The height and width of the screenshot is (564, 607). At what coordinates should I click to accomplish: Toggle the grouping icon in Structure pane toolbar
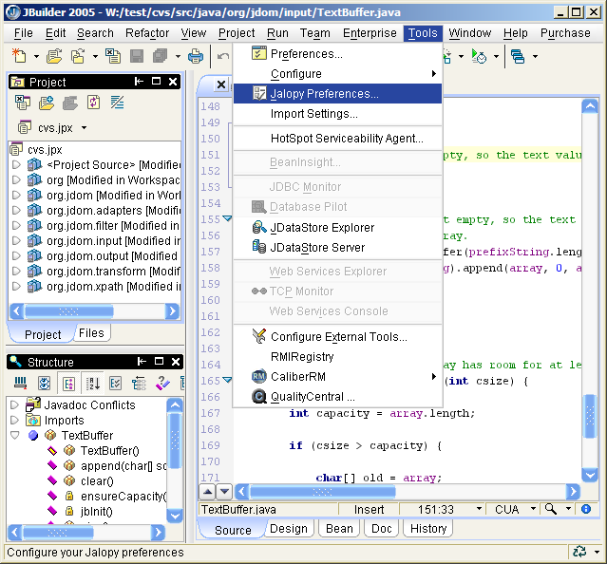point(69,384)
